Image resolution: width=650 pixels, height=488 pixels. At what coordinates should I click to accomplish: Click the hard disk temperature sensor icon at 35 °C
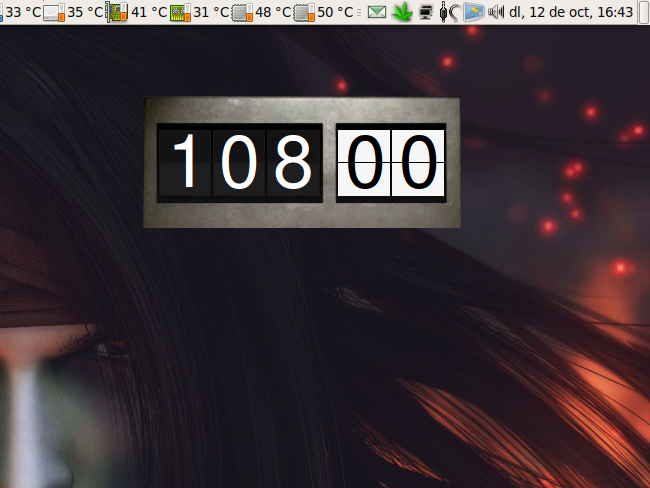(54, 12)
